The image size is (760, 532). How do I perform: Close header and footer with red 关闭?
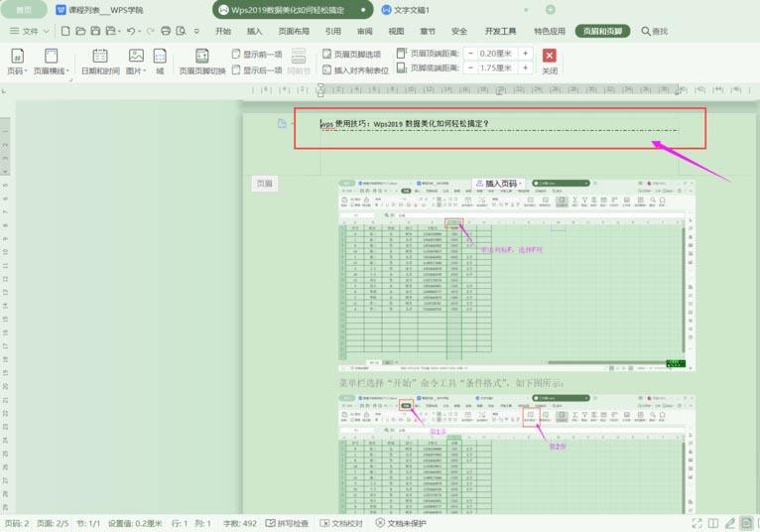click(549, 62)
